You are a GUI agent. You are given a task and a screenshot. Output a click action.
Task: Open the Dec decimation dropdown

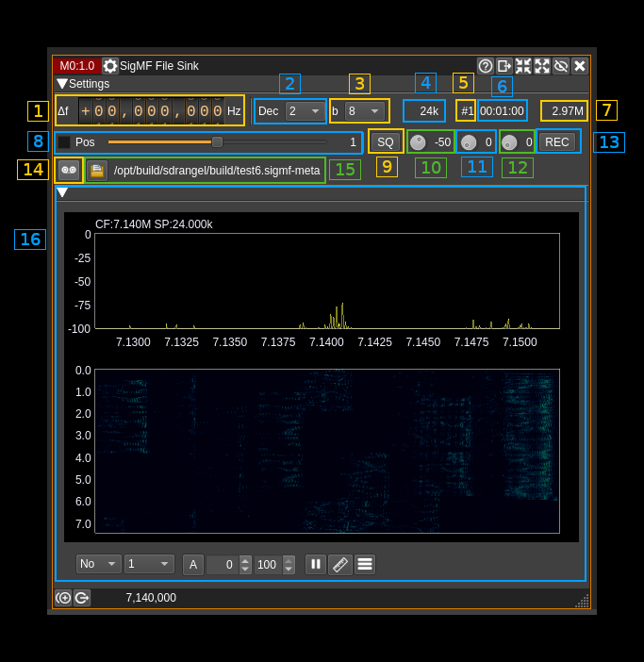click(x=305, y=111)
